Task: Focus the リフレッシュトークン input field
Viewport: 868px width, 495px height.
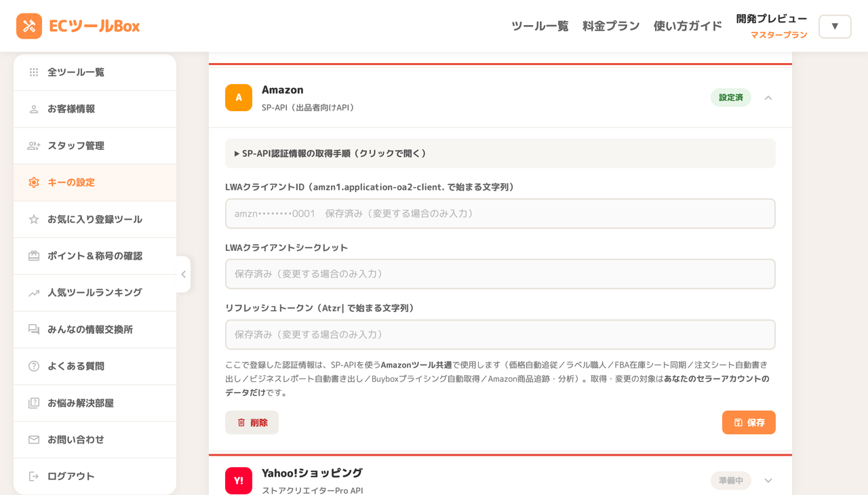Action: (500, 334)
